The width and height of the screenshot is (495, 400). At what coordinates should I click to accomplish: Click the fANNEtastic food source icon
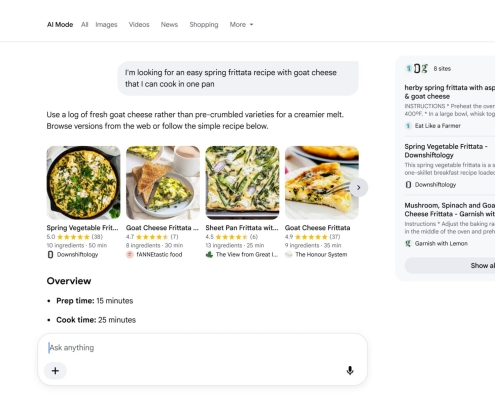[x=130, y=255]
